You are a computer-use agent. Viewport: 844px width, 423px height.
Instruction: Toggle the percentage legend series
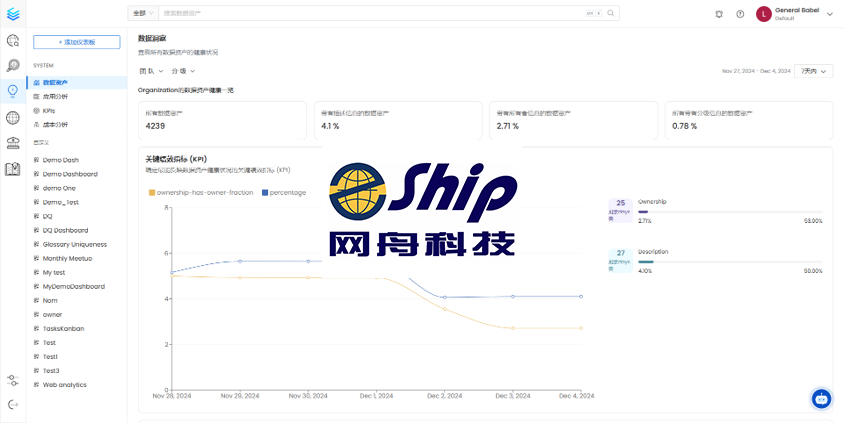(x=284, y=192)
